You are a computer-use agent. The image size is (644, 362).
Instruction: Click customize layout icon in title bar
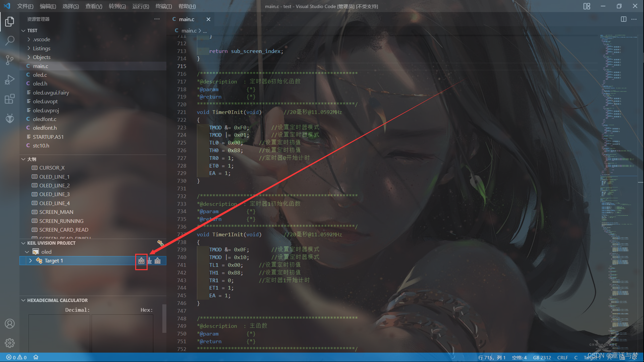(x=587, y=6)
